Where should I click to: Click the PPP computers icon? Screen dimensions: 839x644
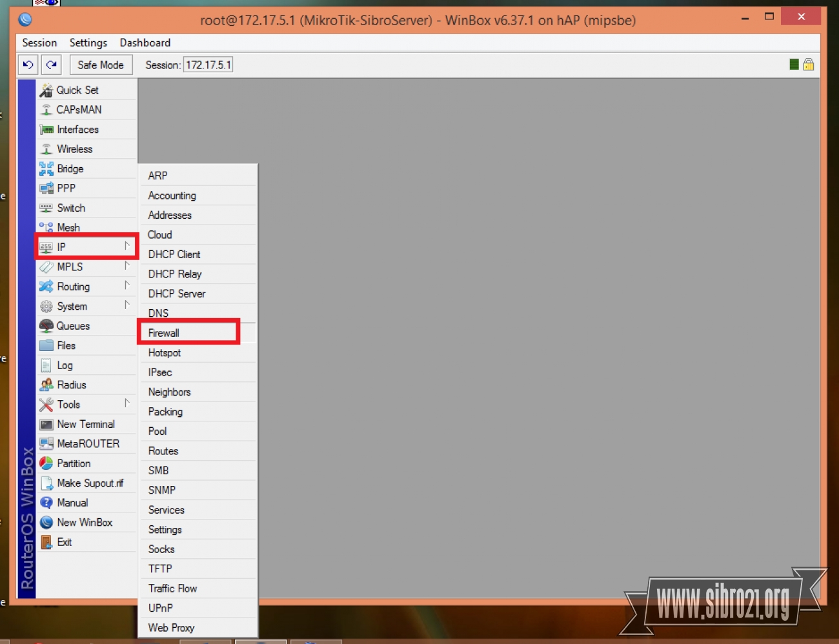click(x=46, y=188)
